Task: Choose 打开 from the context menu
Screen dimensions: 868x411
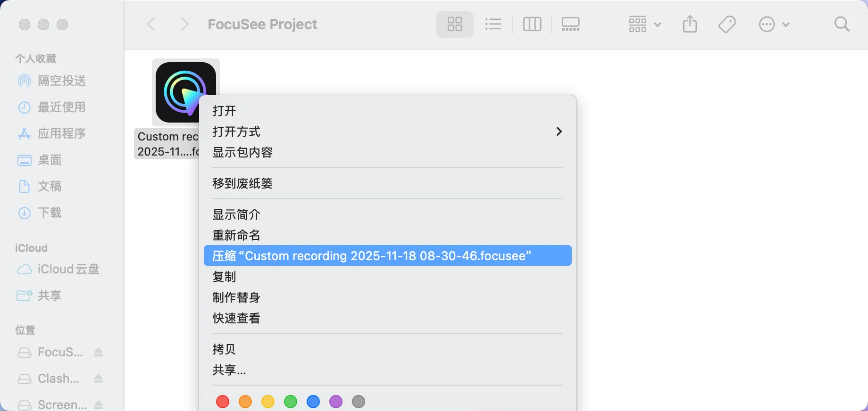Action: point(387,111)
